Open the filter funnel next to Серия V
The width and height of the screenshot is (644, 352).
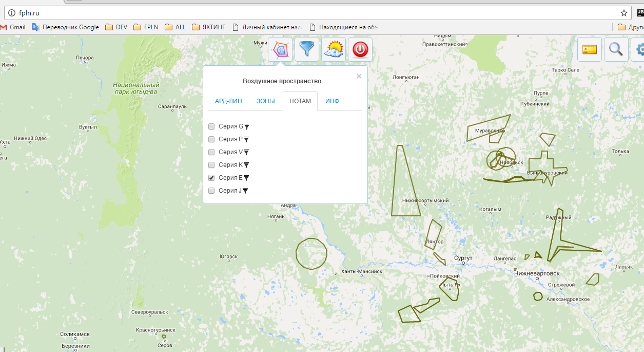coord(246,152)
